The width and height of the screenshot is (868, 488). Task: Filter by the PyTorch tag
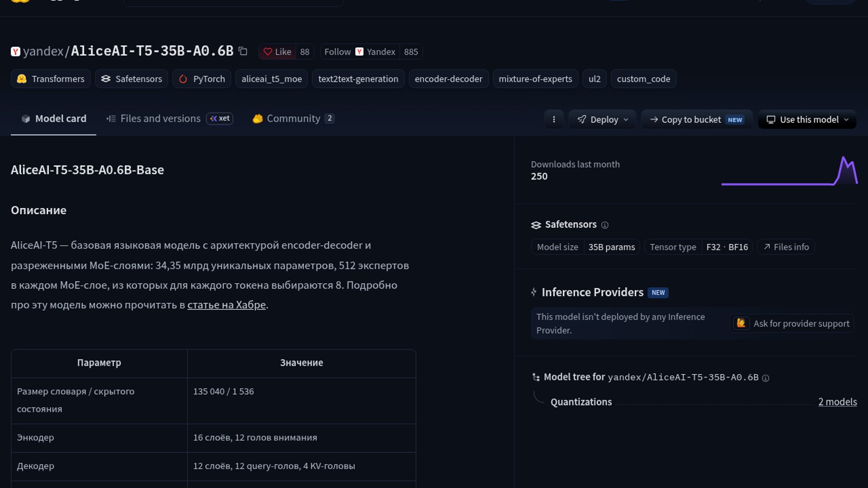coord(202,79)
